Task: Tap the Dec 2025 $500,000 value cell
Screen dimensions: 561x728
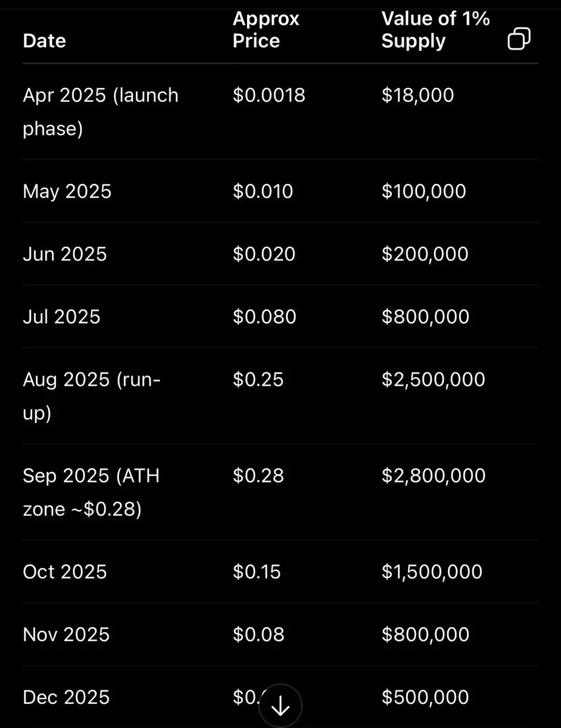Action: (425, 697)
